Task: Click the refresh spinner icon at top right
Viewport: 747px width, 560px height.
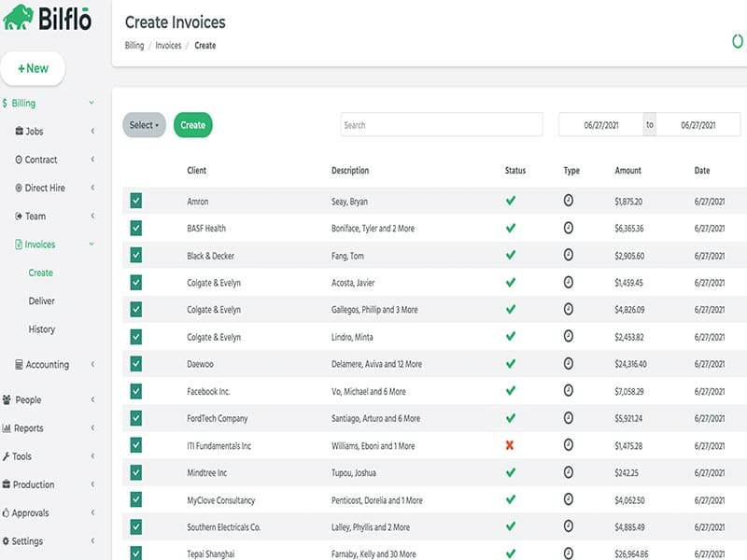Action: click(736, 41)
